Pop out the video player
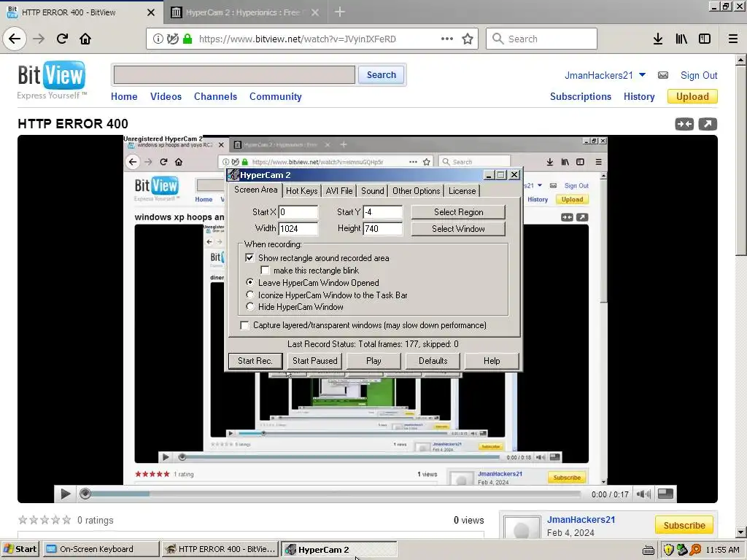 point(708,124)
